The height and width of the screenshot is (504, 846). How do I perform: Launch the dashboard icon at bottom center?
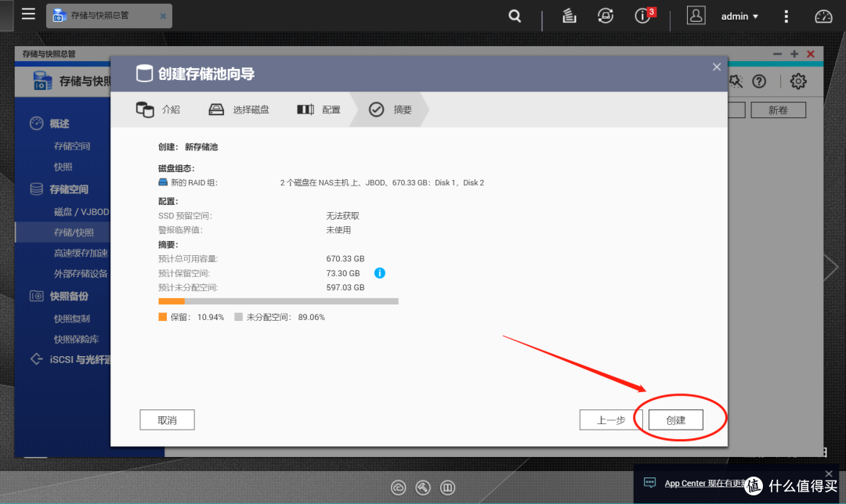(447, 487)
